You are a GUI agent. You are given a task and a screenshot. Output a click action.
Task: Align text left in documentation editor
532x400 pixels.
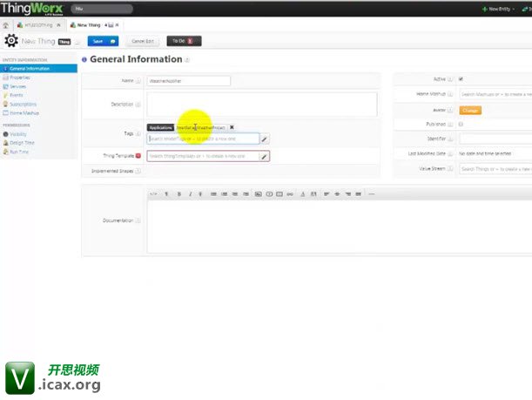(327, 194)
